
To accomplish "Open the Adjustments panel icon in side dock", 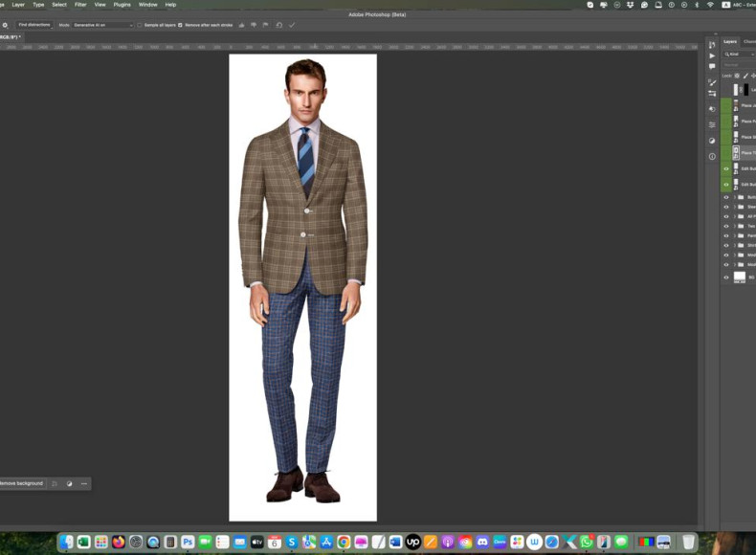I will [712, 140].
